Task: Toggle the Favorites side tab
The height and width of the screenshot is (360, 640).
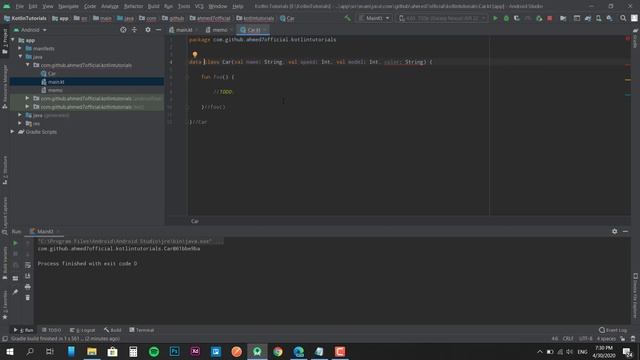Action: tap(4, 305)
